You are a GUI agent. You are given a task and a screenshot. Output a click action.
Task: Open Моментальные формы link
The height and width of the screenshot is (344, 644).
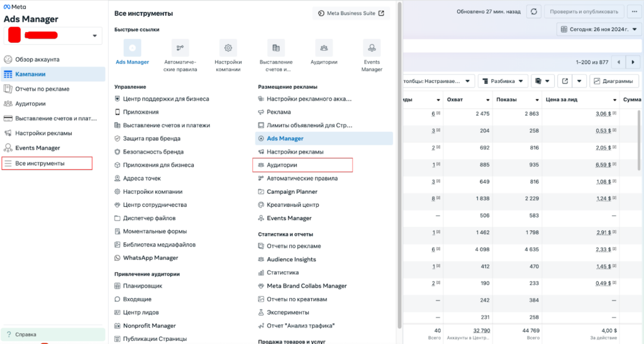pos(151,231)
